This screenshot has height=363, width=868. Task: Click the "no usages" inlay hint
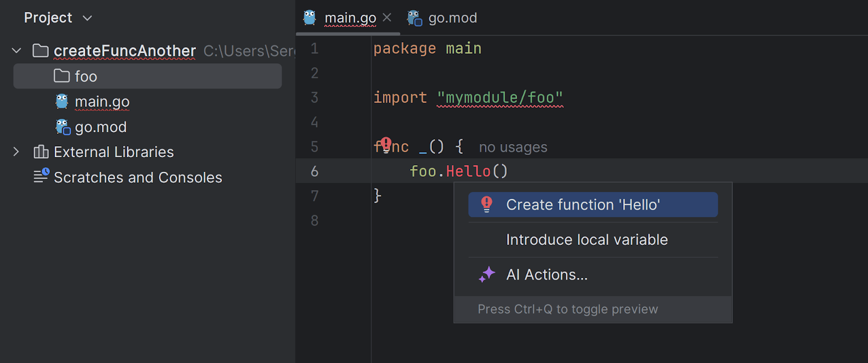[x=513, y=147]
